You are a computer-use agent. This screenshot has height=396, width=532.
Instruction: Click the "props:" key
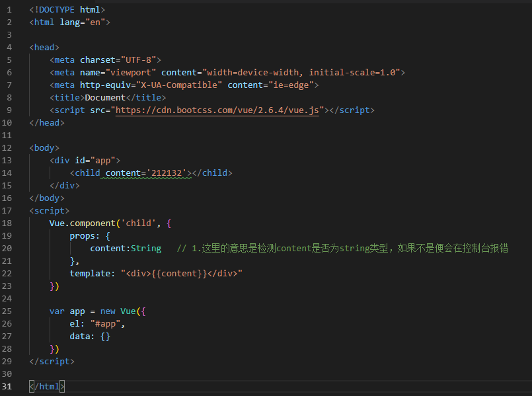click(85, 236)
